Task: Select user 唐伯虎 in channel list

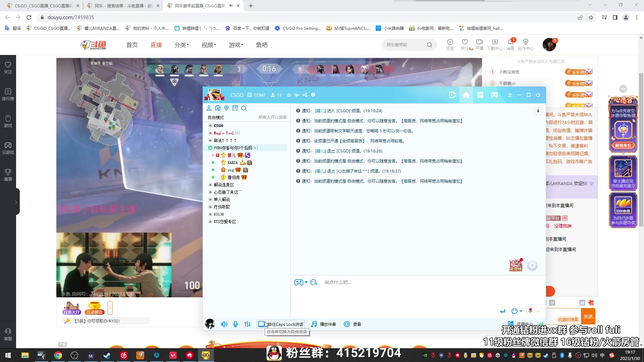Action: point(233,177)
